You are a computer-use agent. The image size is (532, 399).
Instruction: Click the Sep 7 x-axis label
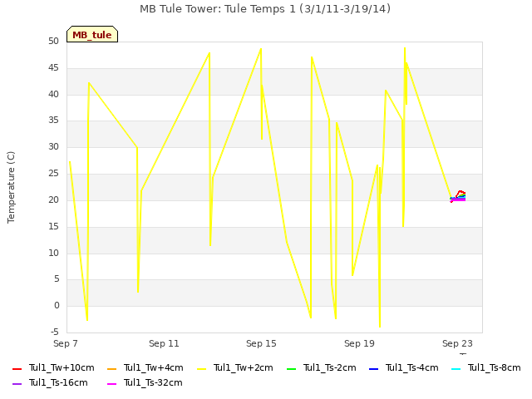coord(66,343)
